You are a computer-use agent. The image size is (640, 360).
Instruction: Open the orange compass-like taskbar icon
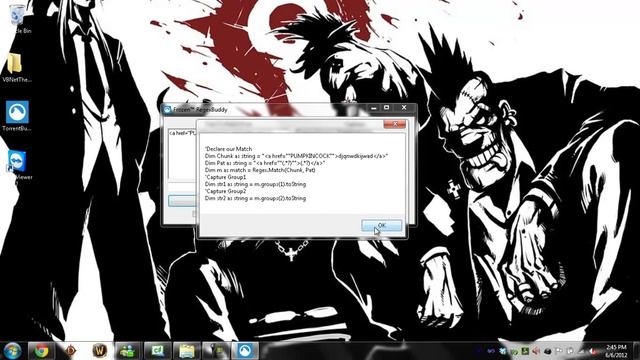70,351
